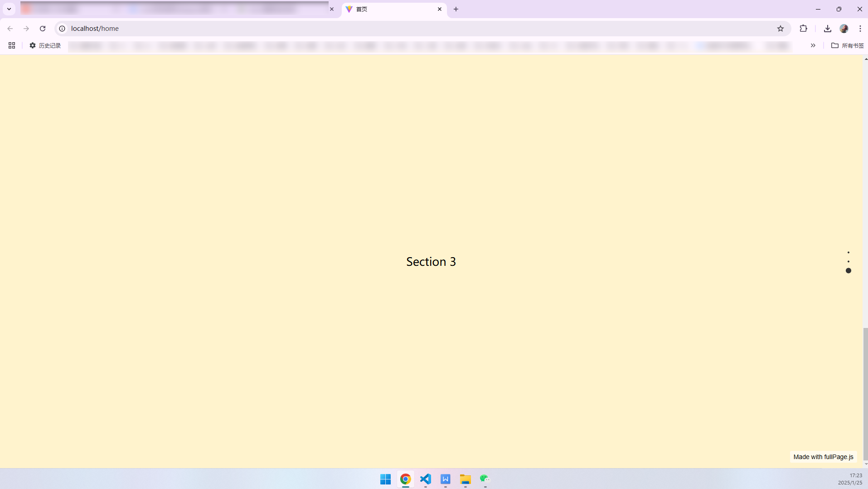Image resolution: width=868 pixels, height=489 pixels.
Task: Open 所有书签 folder
Action: click(x=848, y=45)
